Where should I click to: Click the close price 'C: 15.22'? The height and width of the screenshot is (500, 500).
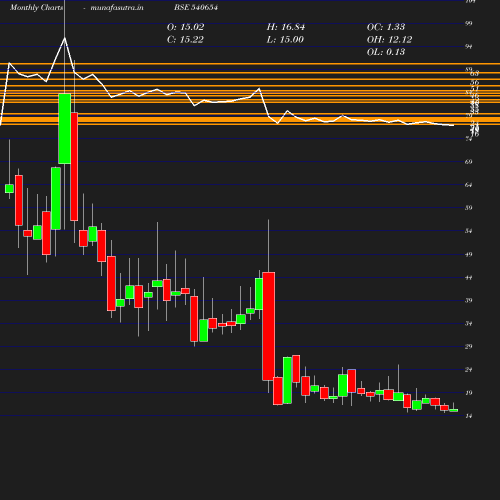click(x=185, y=40)
